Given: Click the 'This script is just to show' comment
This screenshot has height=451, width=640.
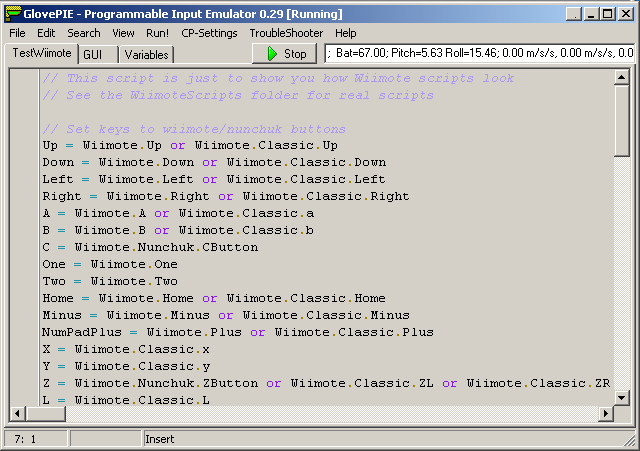Looking at the screenshot, I should (278, 78).
